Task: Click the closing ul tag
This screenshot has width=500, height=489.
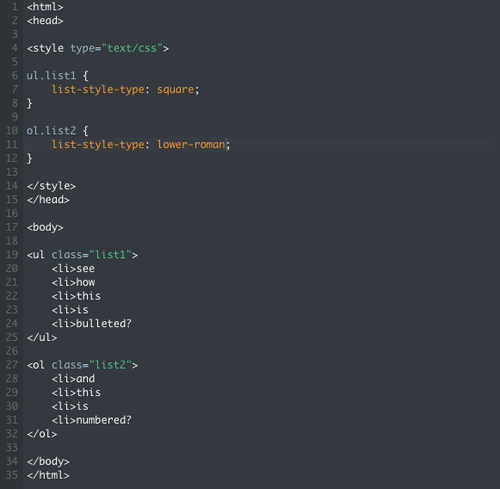Action: point(42,337)
